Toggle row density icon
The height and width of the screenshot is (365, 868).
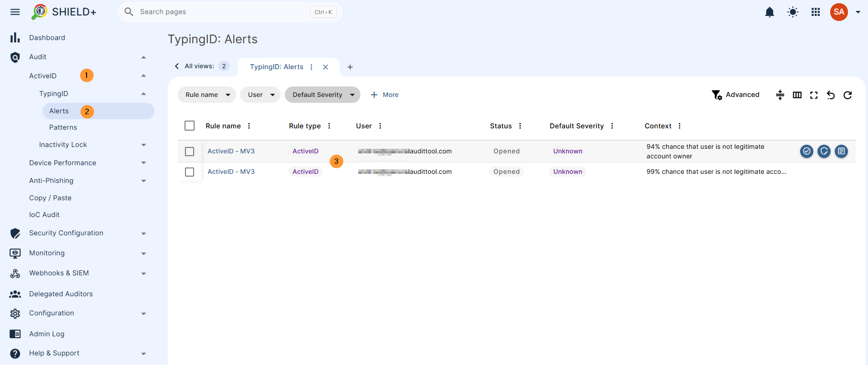coord(780,95)
